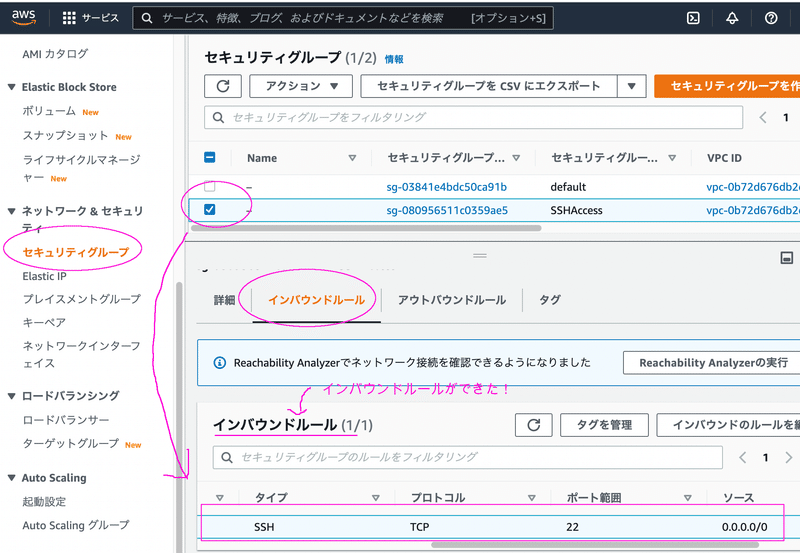The height and width of the screenshot is (553, 800).
Task: Click the info icon in Reachability Analyzer banner
Action: [x=219, y=363]
